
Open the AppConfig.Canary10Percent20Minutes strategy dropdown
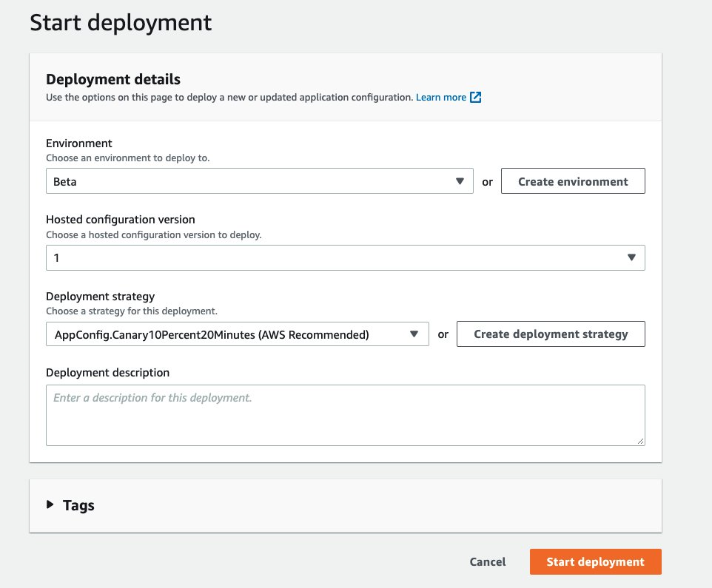click(237, 334)
